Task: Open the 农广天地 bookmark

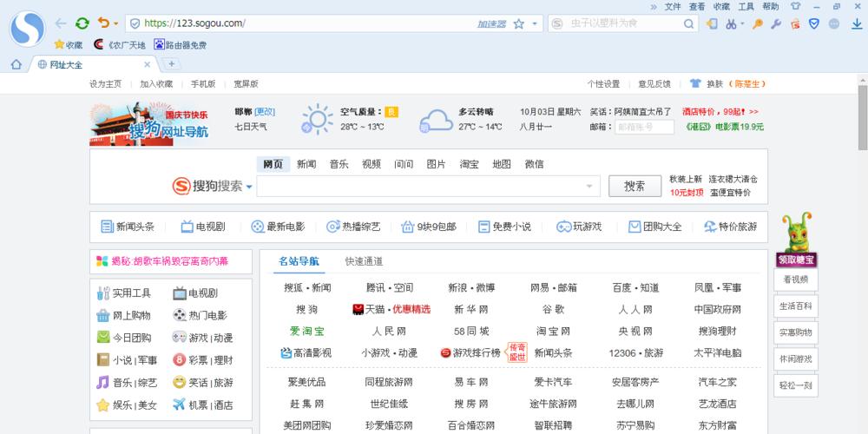Action: (120, 45)
